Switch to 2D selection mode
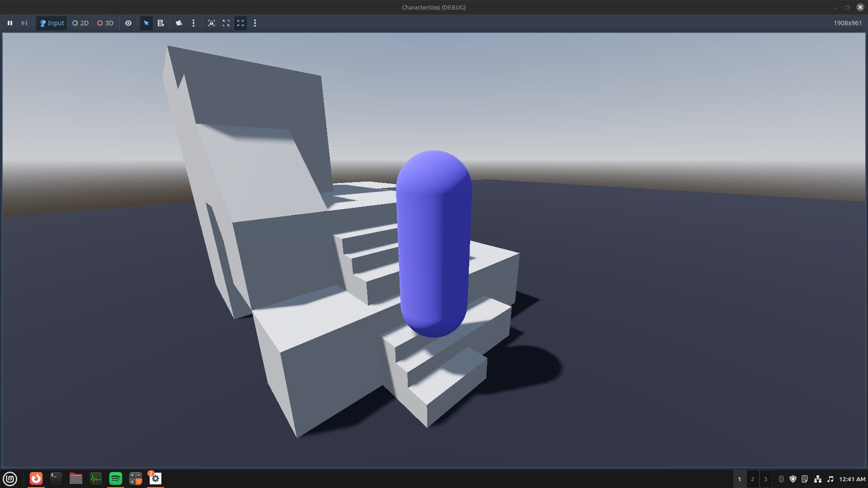868x488 pixels. click(x=80, y=23)
